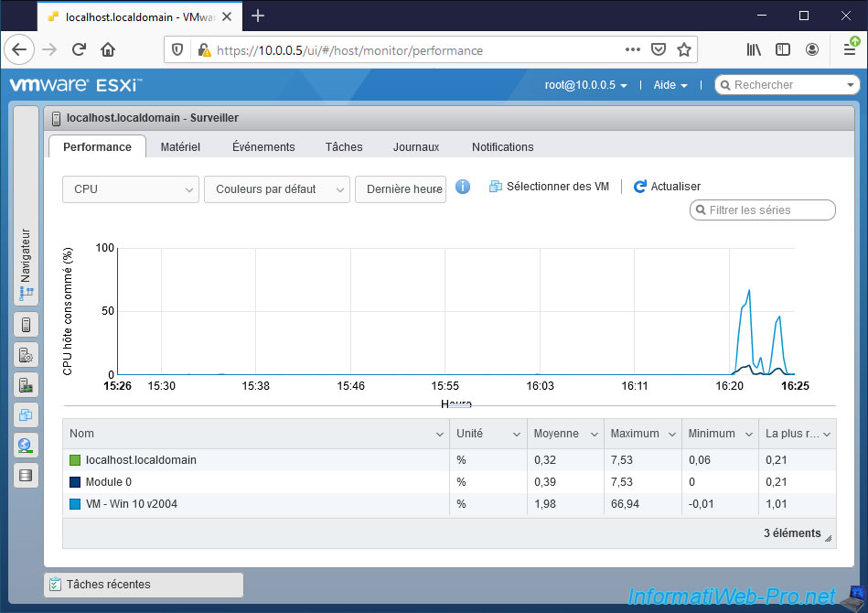Open the Tâches récentes panel
The width and height of the screenshot is (868, 613).
tap(144, 585)
